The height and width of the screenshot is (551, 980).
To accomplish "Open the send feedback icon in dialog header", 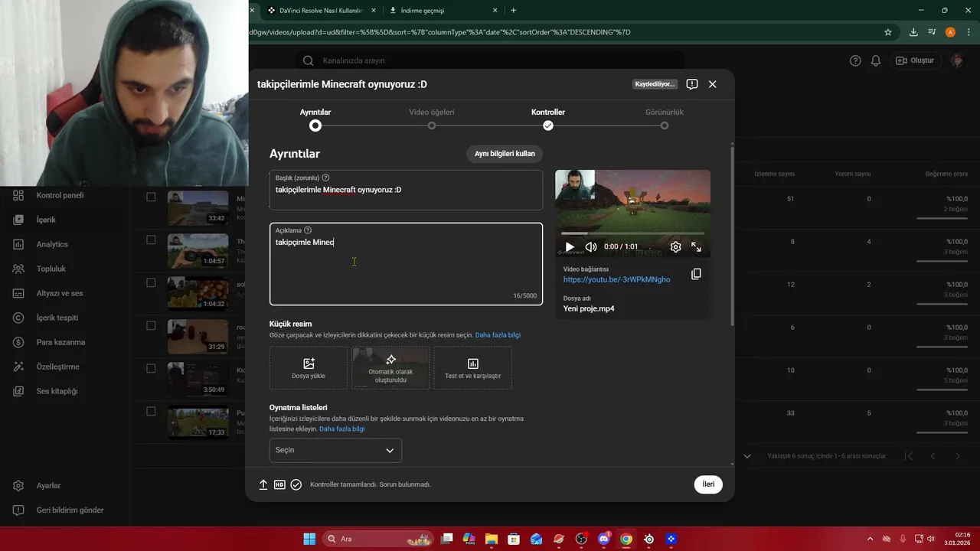I will (691, 84).
